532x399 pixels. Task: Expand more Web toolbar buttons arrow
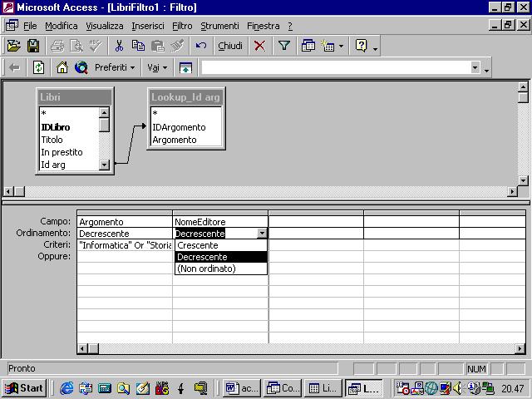tap(486, 71)
